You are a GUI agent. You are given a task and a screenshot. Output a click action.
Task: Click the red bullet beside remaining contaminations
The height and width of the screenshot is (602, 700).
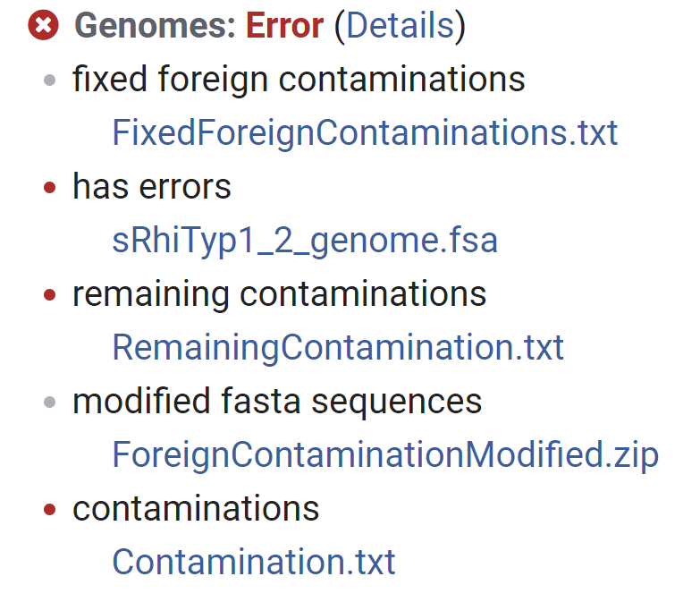(50, 296)
